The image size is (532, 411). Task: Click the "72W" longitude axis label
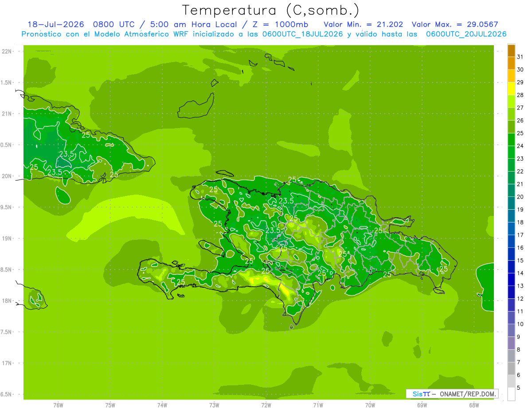click(266, 405)
